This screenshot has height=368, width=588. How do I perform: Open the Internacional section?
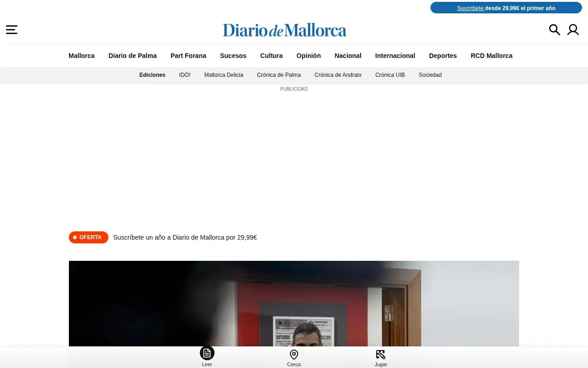point(395,56)
